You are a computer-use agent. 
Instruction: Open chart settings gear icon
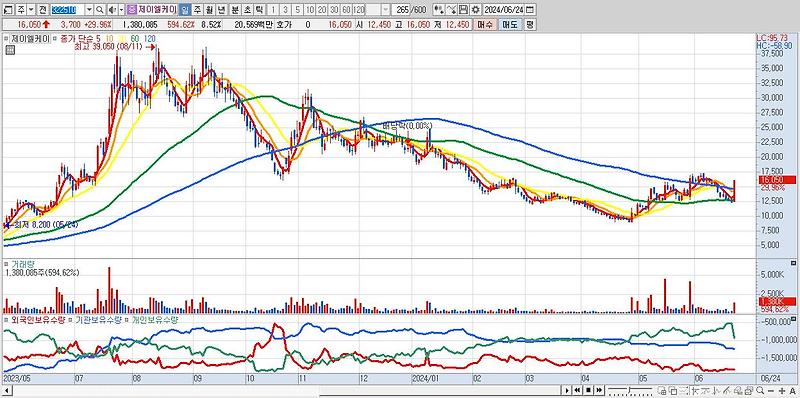pos(476,10)
